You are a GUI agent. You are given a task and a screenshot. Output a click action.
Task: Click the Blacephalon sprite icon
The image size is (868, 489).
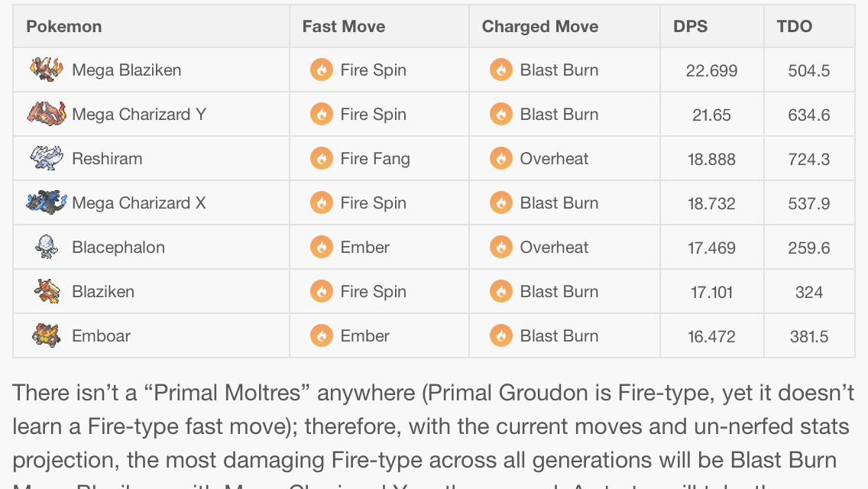coord(47,247)
